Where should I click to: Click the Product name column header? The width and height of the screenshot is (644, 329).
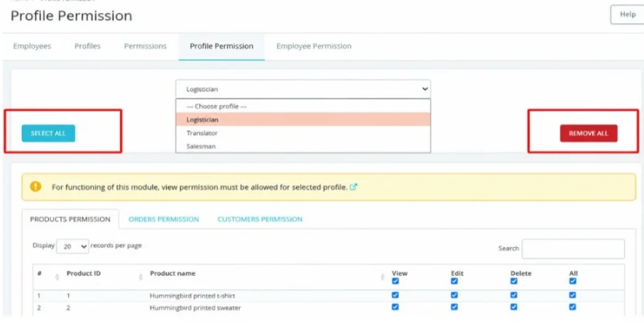pos(173,273)
